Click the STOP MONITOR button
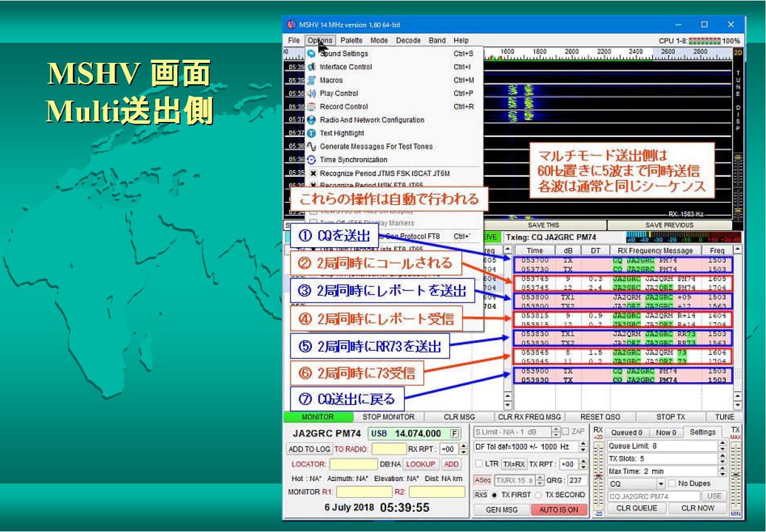Viewport: 766px width, 532px height. [x=389, y=417]
